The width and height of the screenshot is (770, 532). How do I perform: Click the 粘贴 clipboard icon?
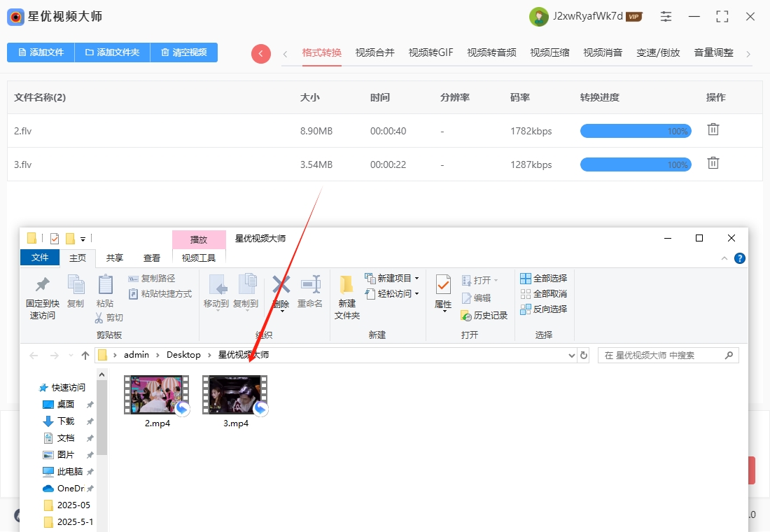[x=105, y=285]
